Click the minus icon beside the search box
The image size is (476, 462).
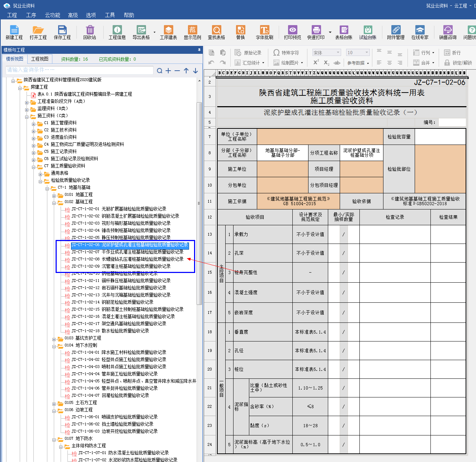point(177,71)
